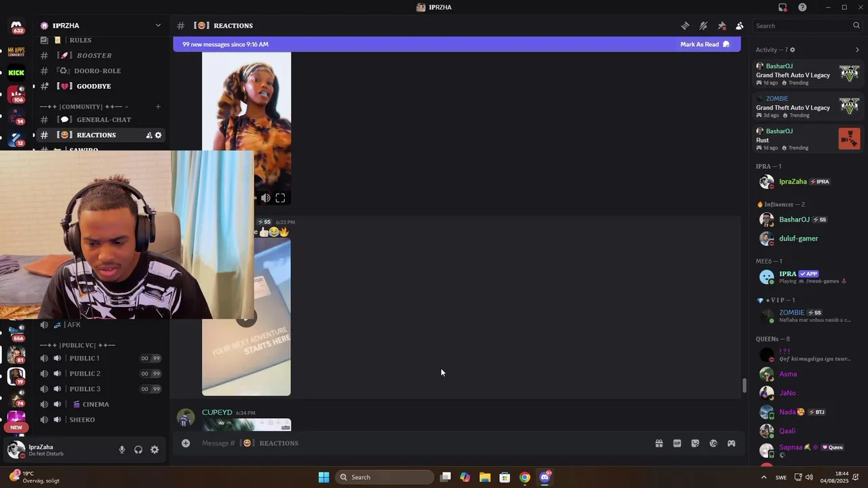Open Discord help icon in title bar
The height and width of the screenshot is (488, 868).
coord(802,7)
